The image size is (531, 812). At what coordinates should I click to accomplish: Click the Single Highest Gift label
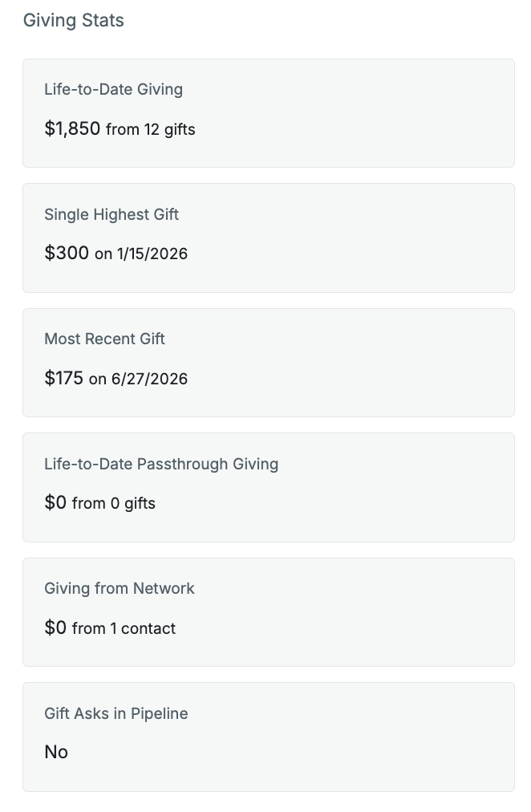111,214
